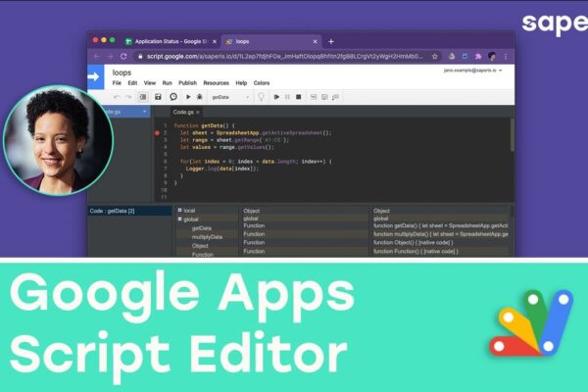The height and width of the screenshot is (392, 588).
Task: Click function Object() native code cell
Action: point(413,243)
